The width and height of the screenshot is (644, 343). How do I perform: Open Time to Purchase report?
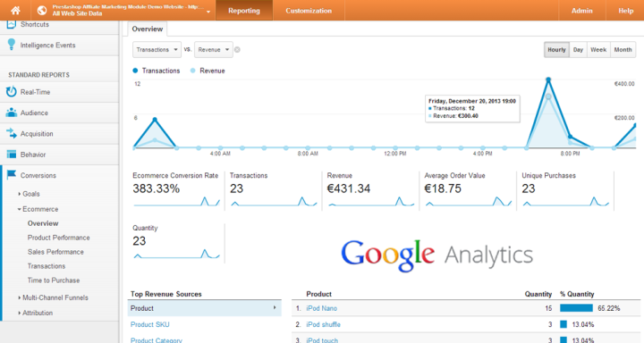point(54,280)
